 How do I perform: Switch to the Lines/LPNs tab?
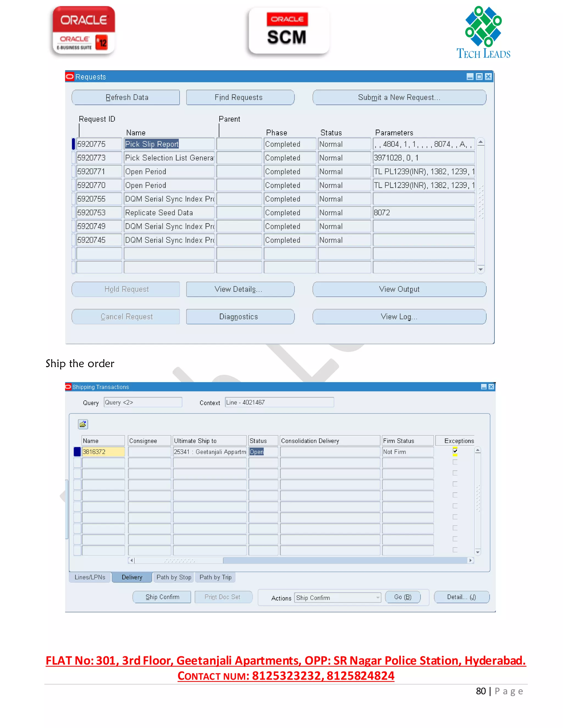pyautogui.click(x=90, y=577)
